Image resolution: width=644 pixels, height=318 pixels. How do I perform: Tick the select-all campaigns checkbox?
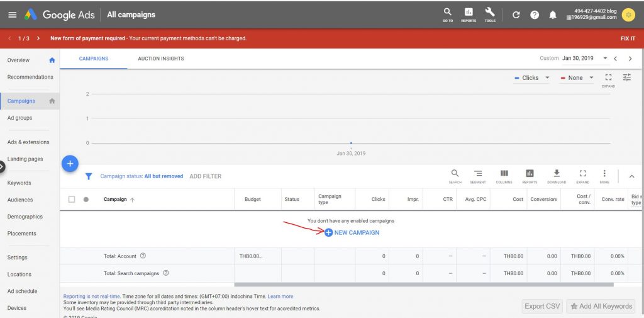point(72,199)
